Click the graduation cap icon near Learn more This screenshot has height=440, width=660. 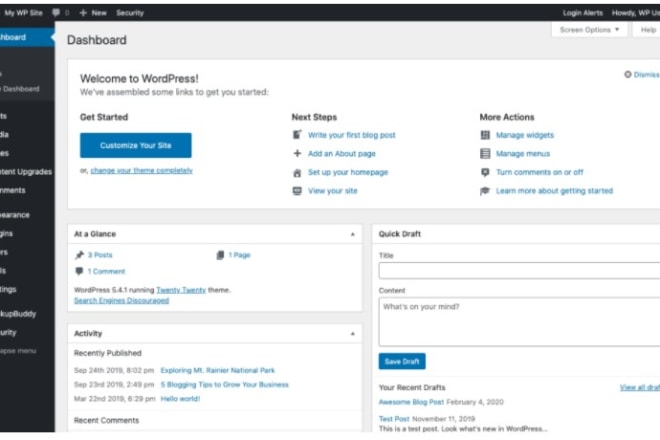[485, 191]
